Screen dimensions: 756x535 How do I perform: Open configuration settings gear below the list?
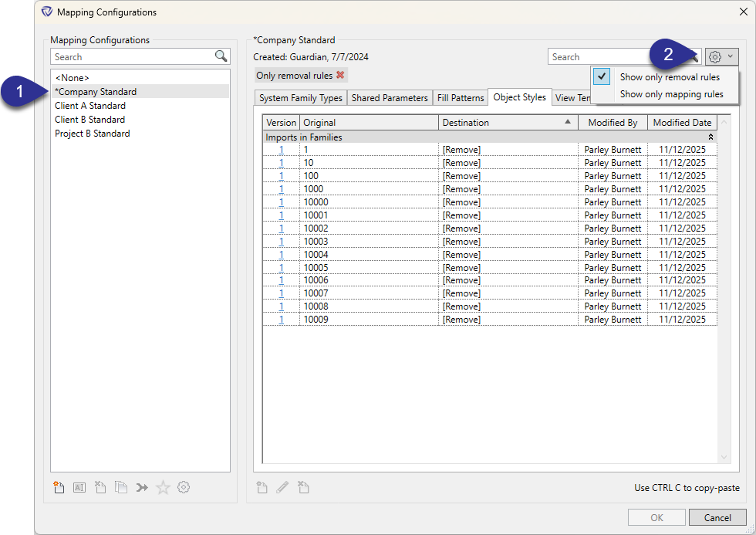pyautogui.click(x=184, y=488)
